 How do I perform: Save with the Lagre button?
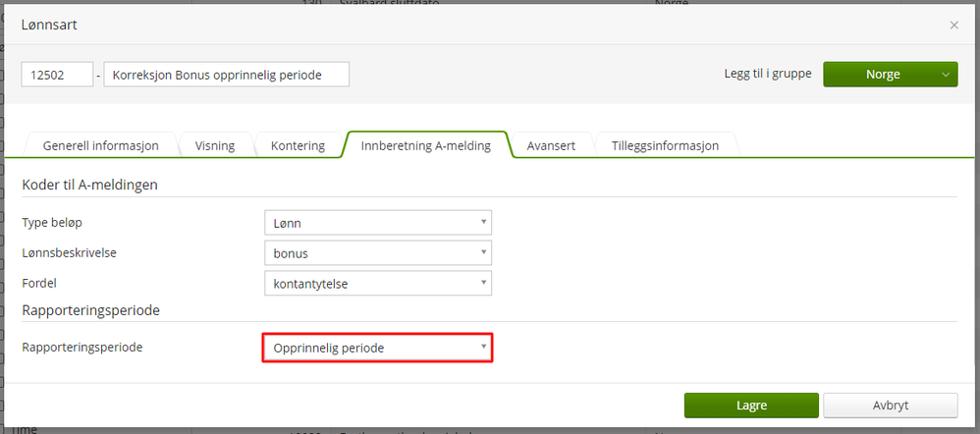pyautogui.click(x=750, y=405)
